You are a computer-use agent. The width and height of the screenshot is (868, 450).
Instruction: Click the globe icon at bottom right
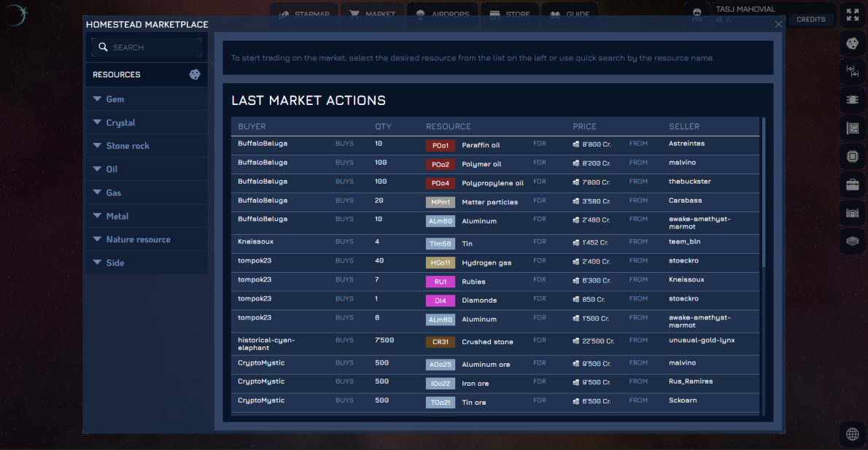pyautogui.click(x=852, y=434)
